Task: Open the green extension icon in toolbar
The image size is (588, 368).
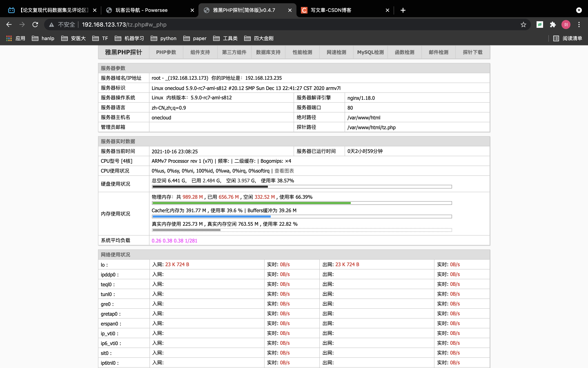Action: 540,25
